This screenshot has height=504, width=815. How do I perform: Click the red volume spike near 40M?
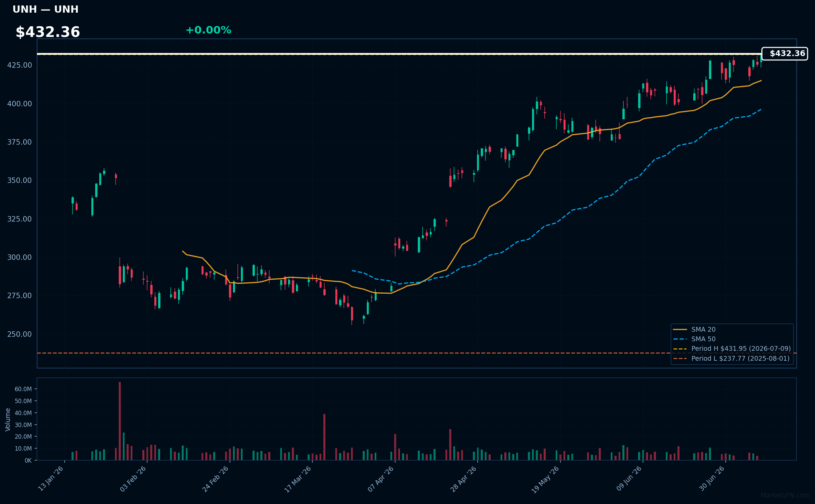[x=324, y=437]
